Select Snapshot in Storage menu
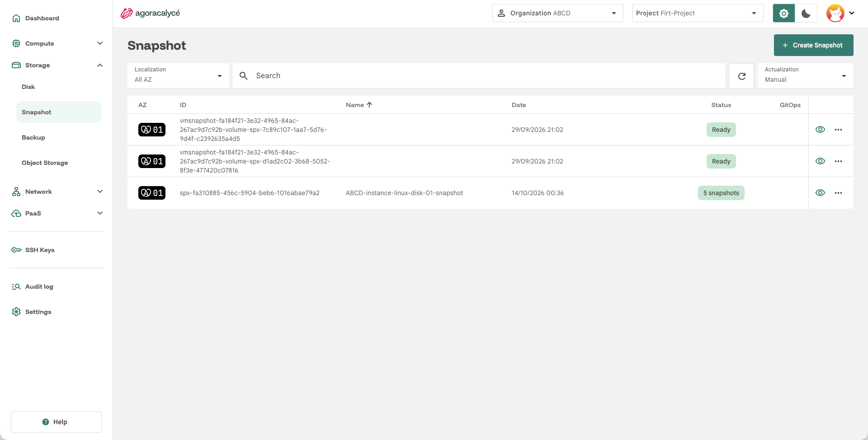Viewport: 868px width, 440px height. (59, 112)
